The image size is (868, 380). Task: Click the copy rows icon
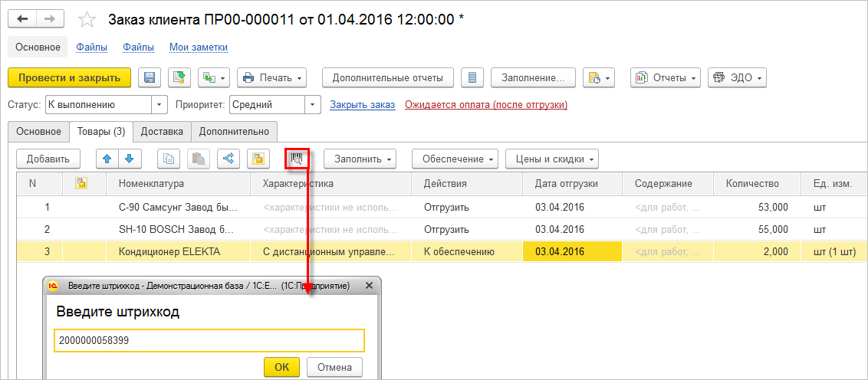(x=169, y=159)
